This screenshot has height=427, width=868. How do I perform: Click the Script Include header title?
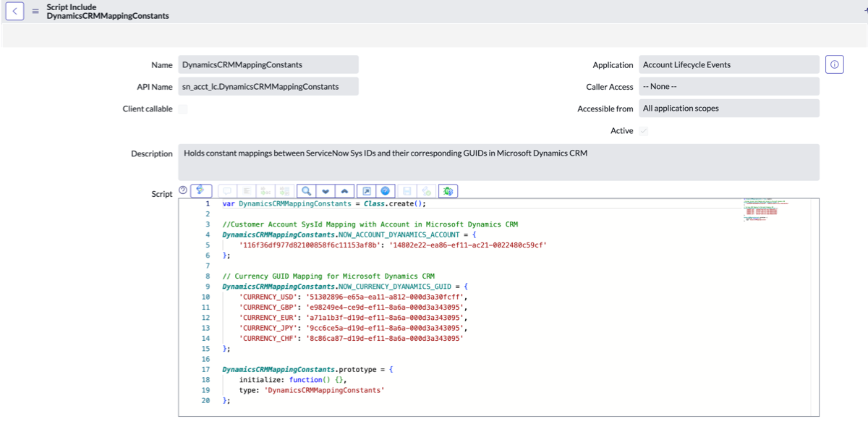click(x=72, y=7)
